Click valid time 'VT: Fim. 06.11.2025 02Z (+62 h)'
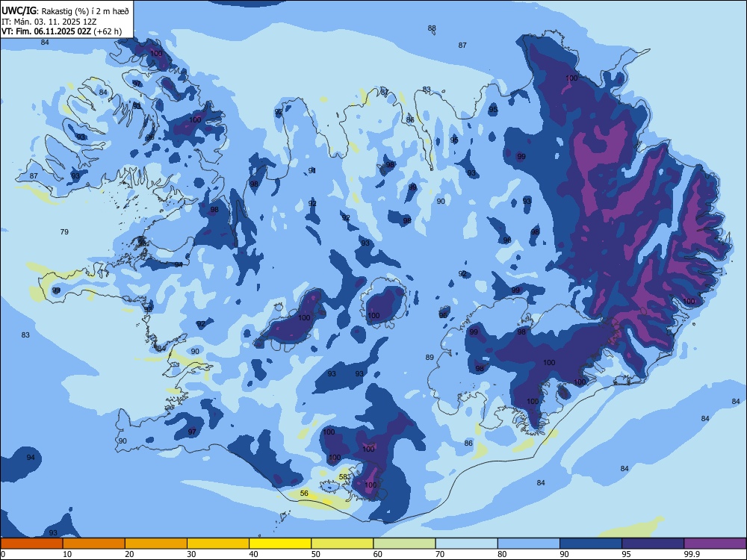The width and height of the screenshot is (747, 560). coord(61,31)
